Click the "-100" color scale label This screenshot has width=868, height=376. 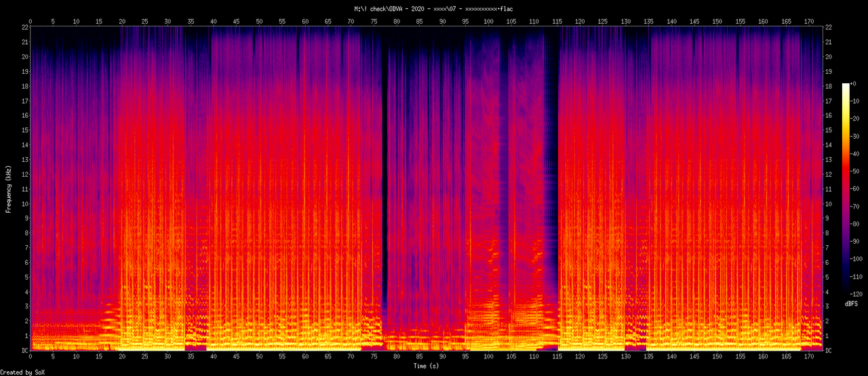(x=858, y=259)
